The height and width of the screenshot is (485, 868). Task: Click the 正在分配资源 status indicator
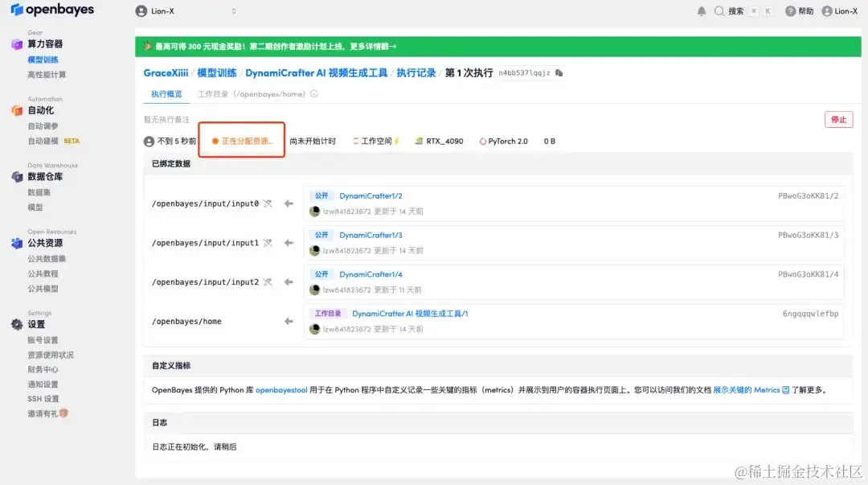click(243, 142)
